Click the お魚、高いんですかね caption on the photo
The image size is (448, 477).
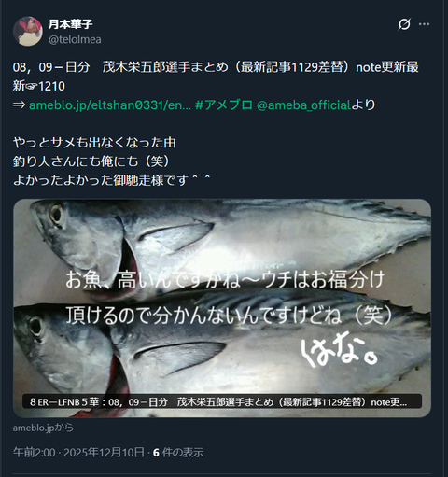point(225,279)
